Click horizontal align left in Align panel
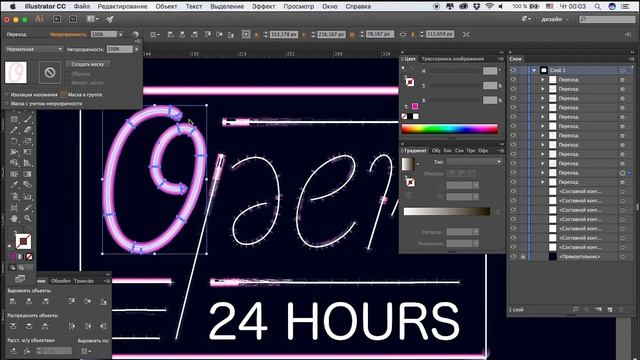640x360 pixels. 13,301
